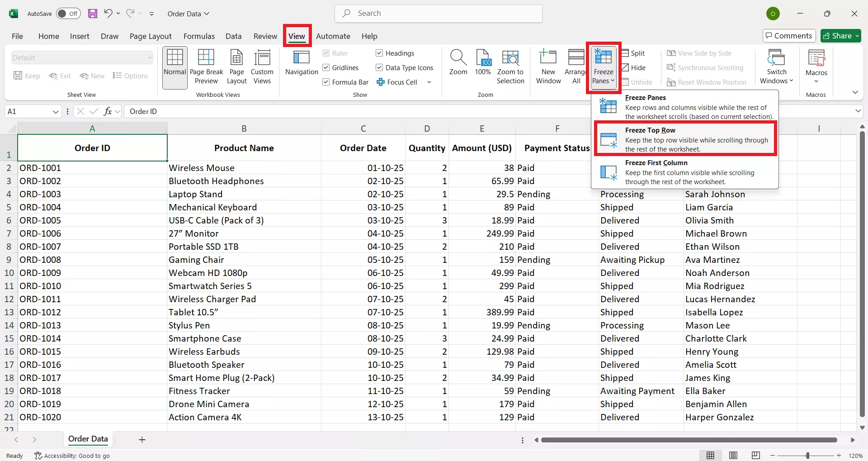Switch to Page Layout view in status bar
This screenshot has width=868, height=461.
pos(733,456)
